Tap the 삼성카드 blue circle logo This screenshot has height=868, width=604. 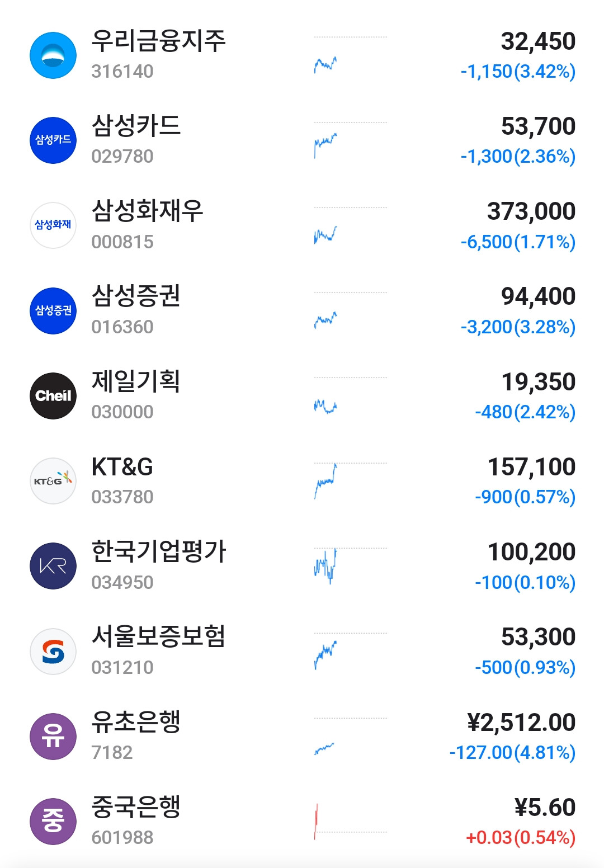pyautogui.click(x=53, y=140)
